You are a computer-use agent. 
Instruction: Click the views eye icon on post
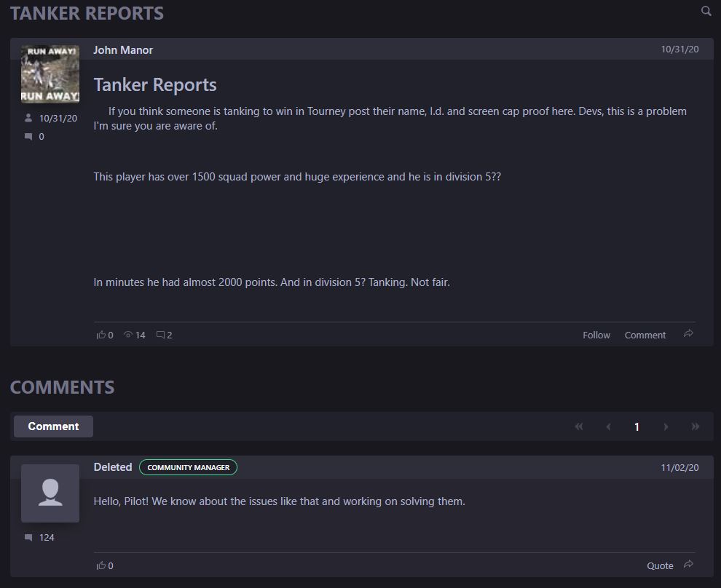pyautogui.click(x=128, y=335)
